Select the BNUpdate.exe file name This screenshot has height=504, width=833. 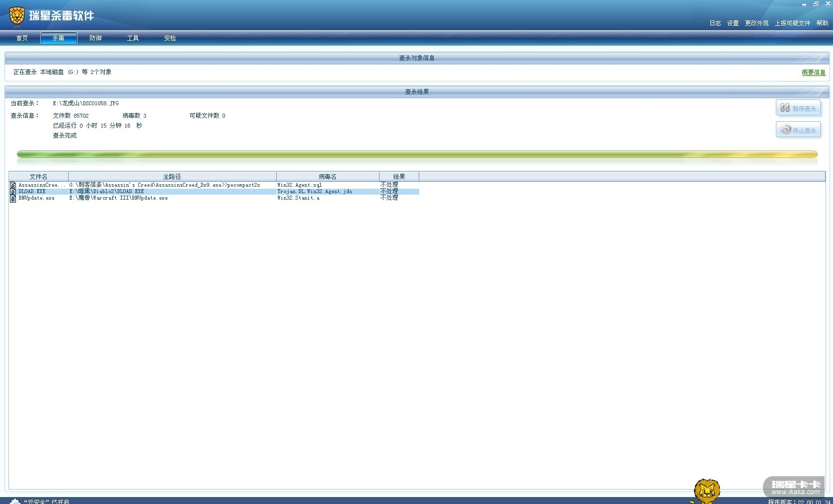tap(36, 198)
